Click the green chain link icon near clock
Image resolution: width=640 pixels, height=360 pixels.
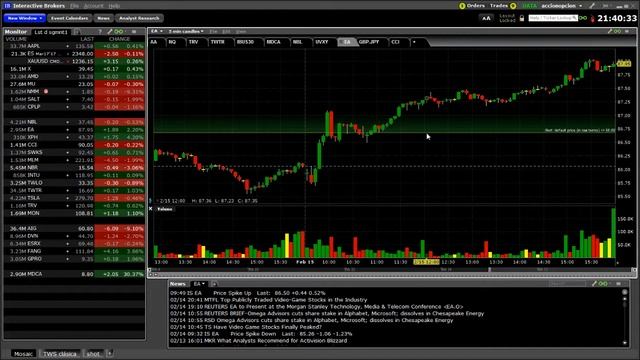pos(583,18)
